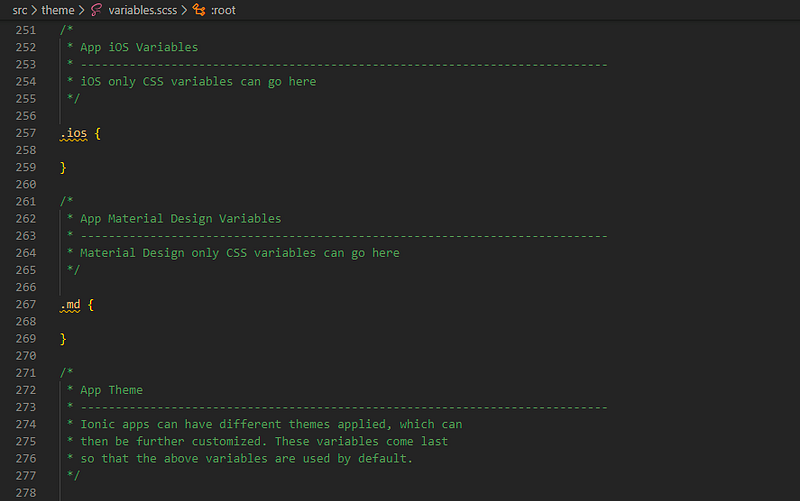Click the SCSS file icon in breadcrumb
Image resolution: width=800 pixels, height=501 pixels.
click(96, 10)
